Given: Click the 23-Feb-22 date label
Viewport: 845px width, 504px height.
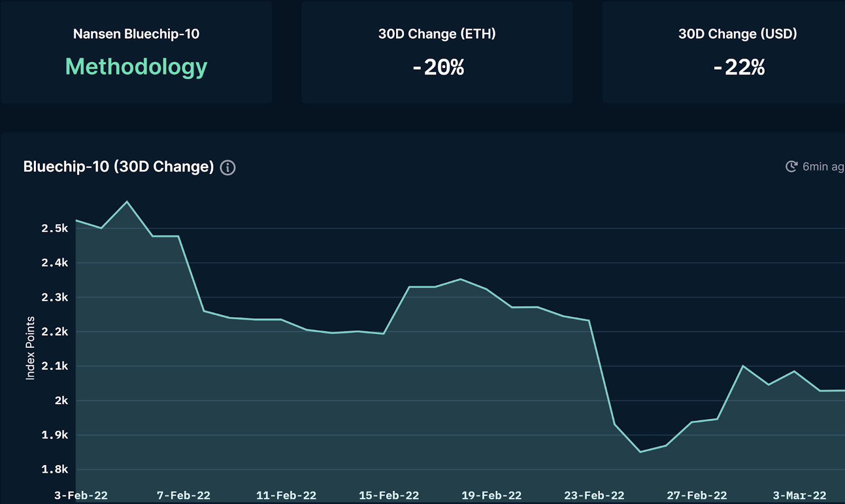Looking at the screenshot, I should pyautogui.click(x=594, y=496).
